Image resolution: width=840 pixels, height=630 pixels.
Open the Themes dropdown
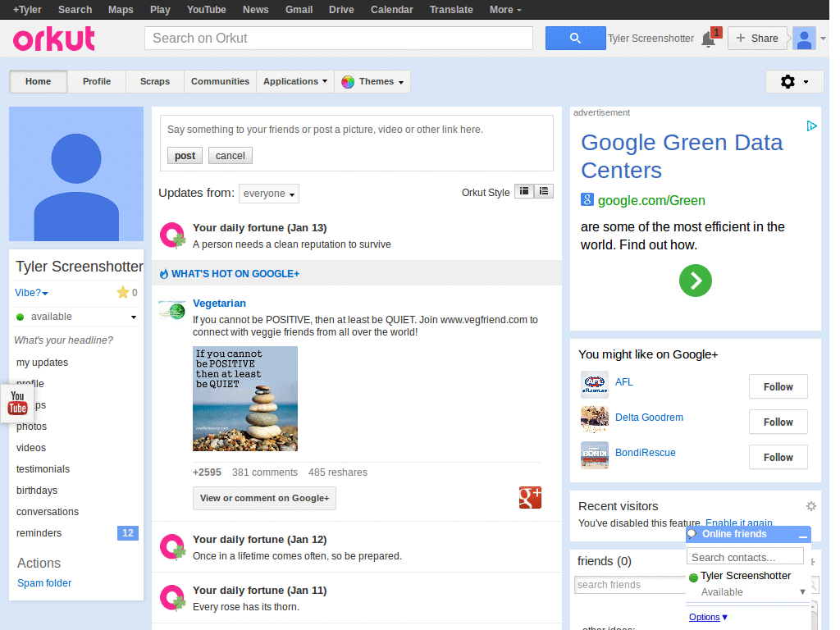click(x=372, y=81)
